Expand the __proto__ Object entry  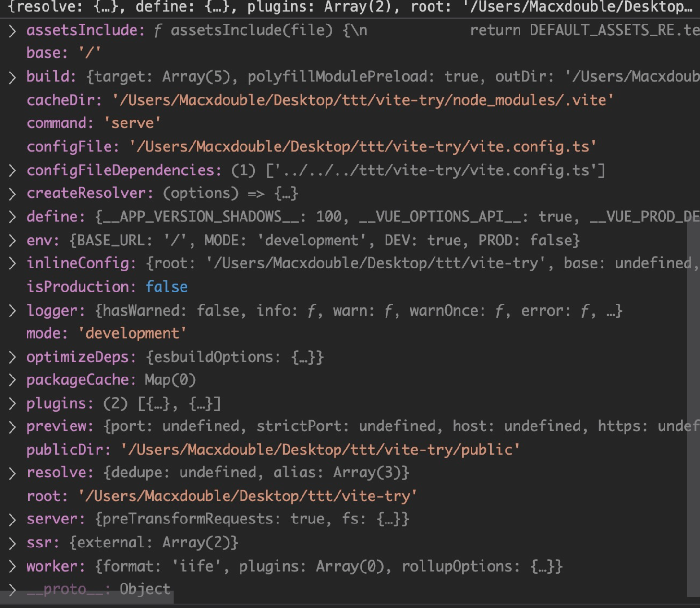(x=12, y=590)
